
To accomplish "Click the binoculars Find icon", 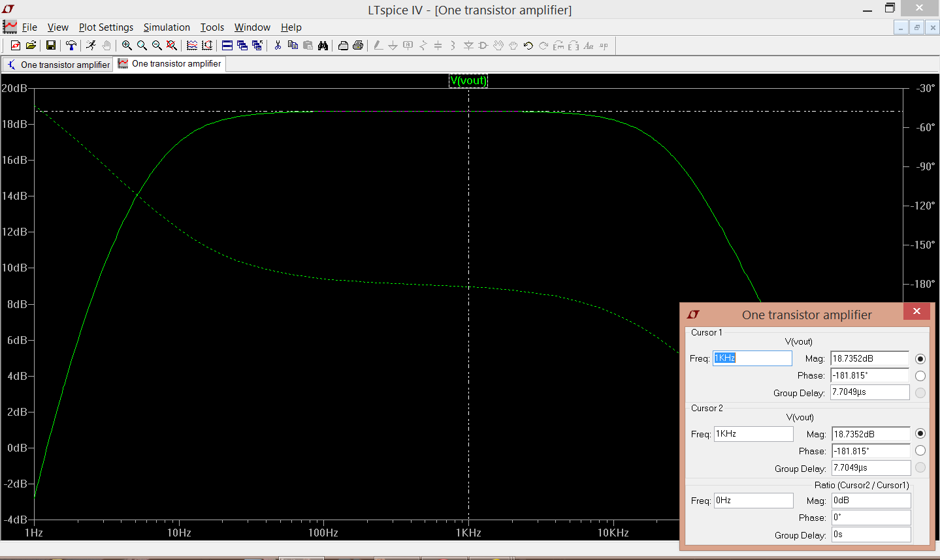I will click(x=323, y=45).
